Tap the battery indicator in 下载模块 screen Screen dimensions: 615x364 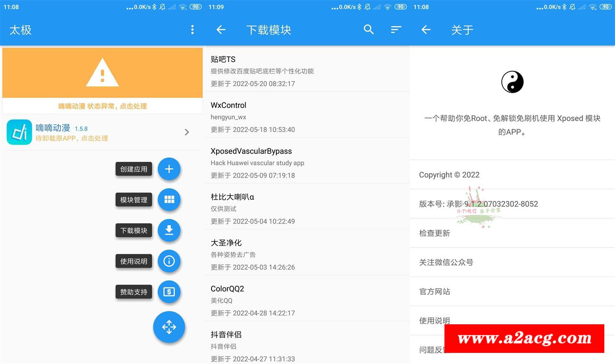point(401,7)
